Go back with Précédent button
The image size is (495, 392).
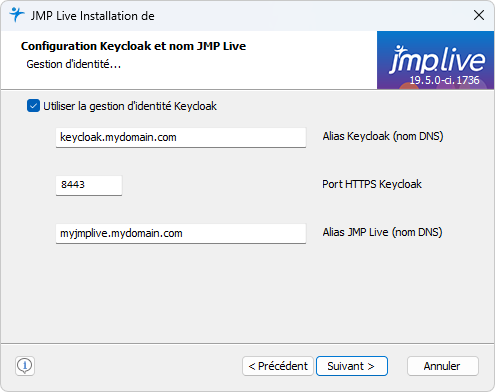(x=278, y=366)
